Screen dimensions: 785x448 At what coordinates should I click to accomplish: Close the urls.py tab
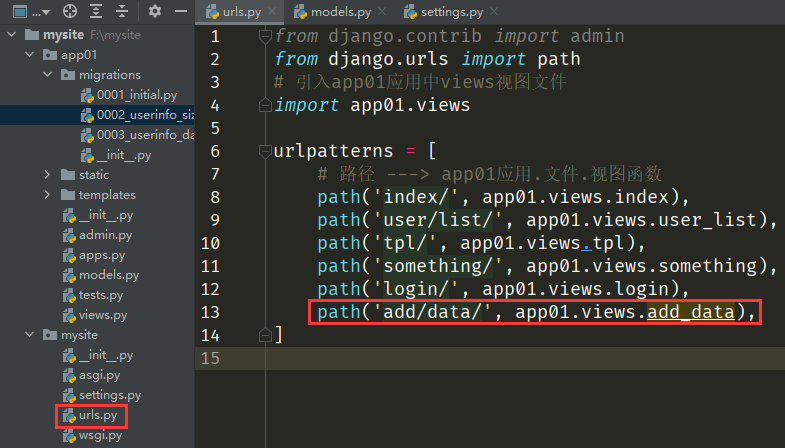(272, 12)
